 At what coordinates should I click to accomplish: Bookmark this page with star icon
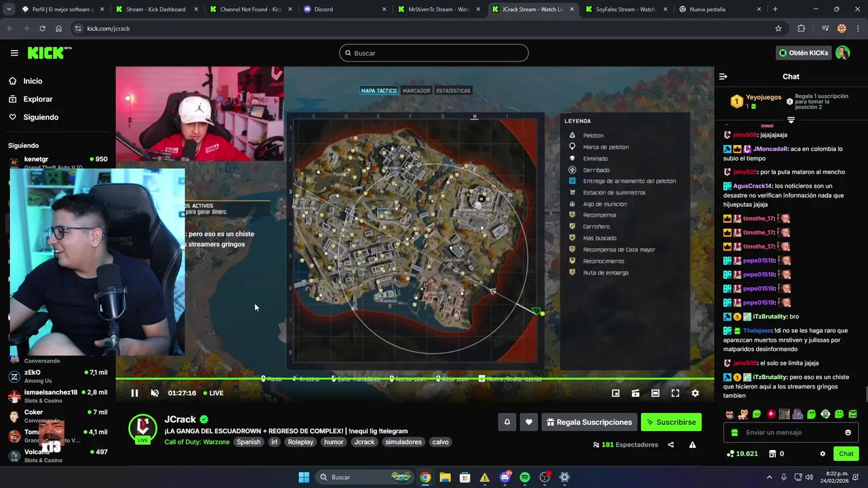pos(778,28)
